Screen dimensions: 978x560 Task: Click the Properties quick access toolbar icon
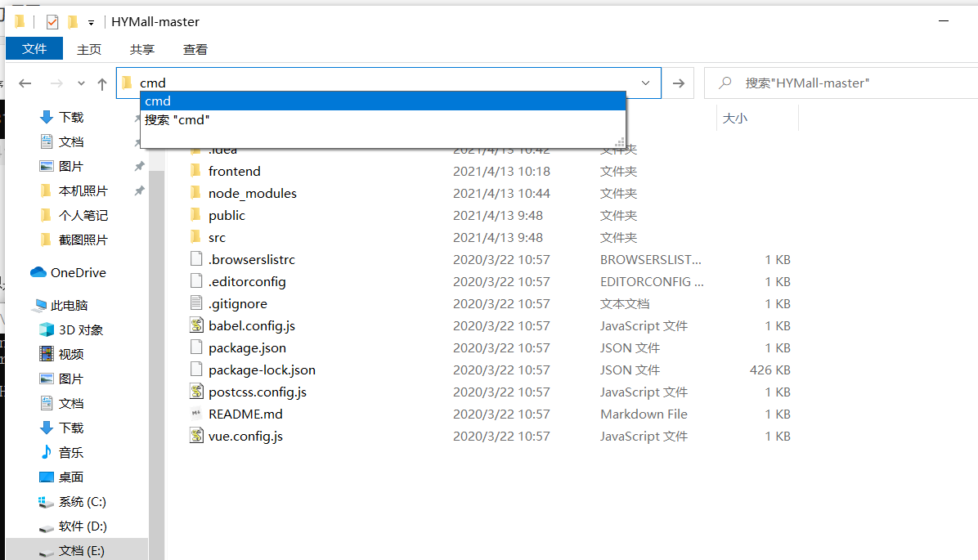click(x=52, y=22)
